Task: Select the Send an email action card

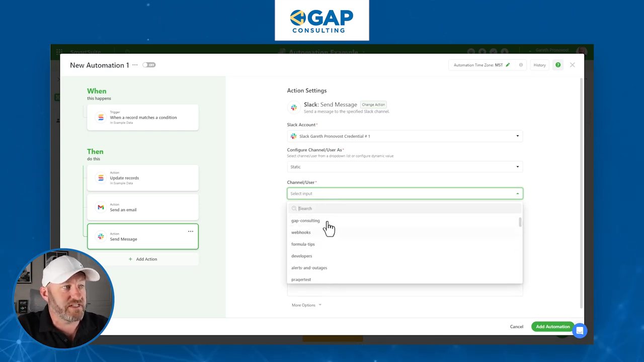Action: [x=143, y=207]
